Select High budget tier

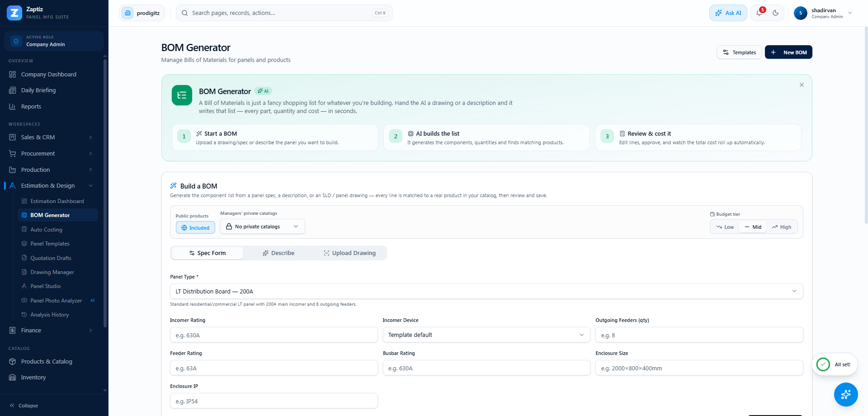tap(782, 227)
